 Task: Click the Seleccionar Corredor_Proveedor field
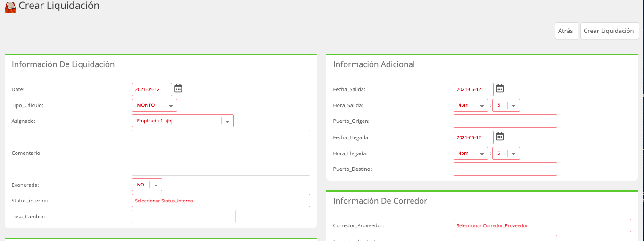pyautogui.click(x=542, y=225)
